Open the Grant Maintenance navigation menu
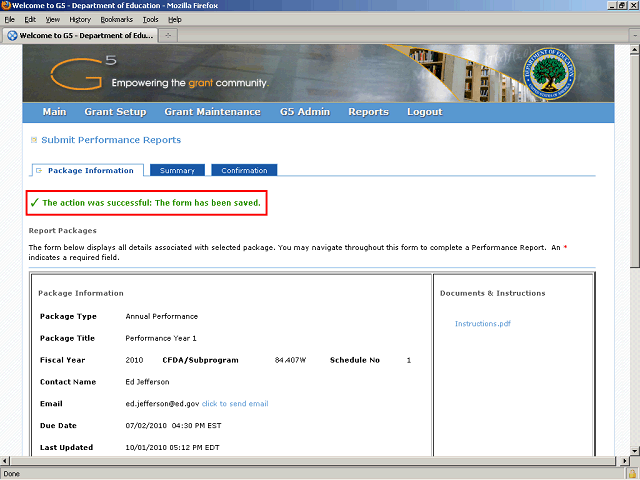Viewport: 640px width, 480px height. (212, 112)
